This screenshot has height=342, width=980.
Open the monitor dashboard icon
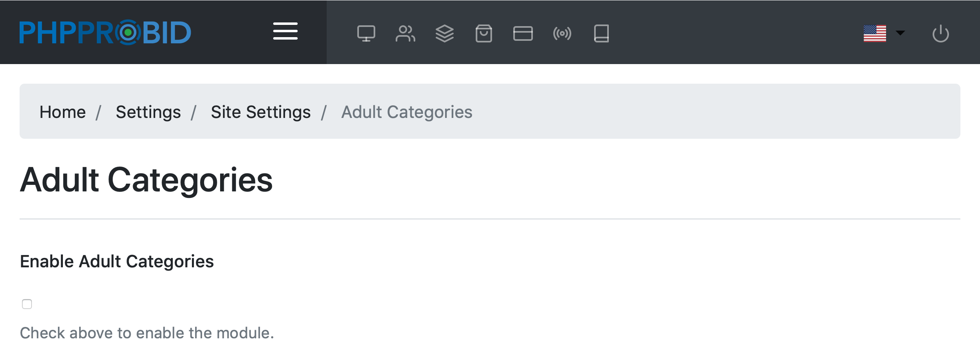366,33
